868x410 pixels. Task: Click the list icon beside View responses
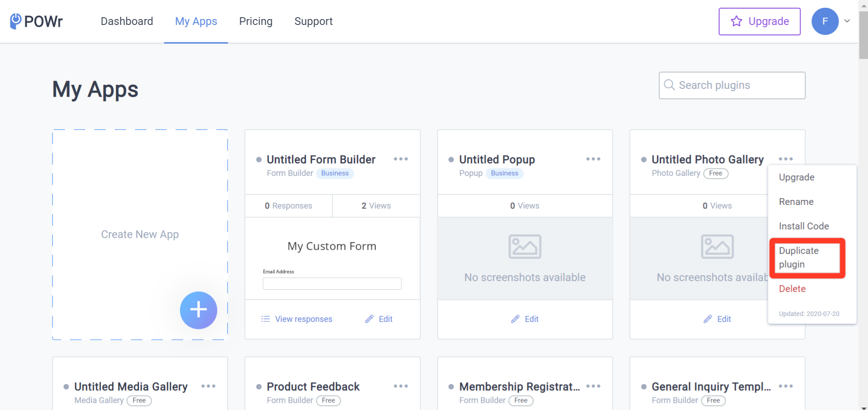tap(266, 319)
